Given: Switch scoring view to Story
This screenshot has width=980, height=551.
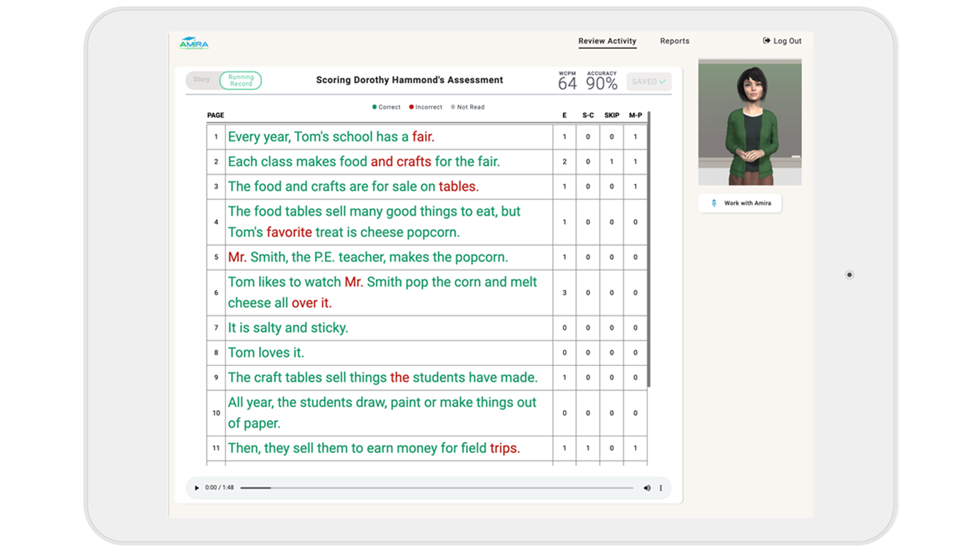Looking at the screenshot, I should (x=201, y=80).
